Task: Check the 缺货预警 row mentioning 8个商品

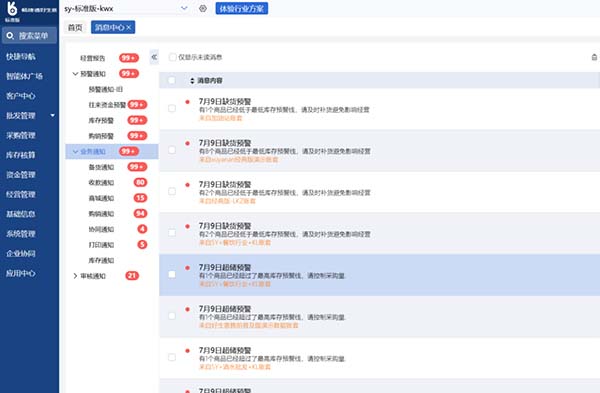Action: (172, 150)
